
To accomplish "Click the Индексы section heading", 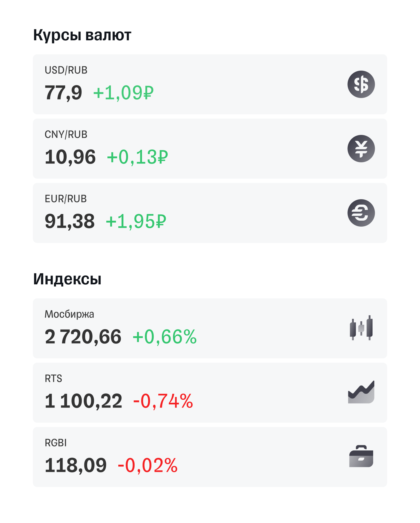I will coord(67,279).
